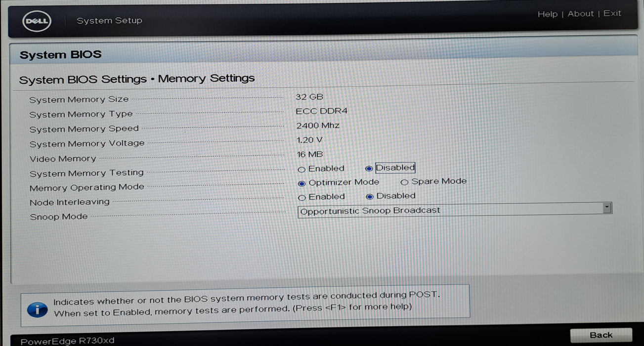Select the System Memory Testing label
Viewport: 644px width, 346px height.
tap(86, 173)
